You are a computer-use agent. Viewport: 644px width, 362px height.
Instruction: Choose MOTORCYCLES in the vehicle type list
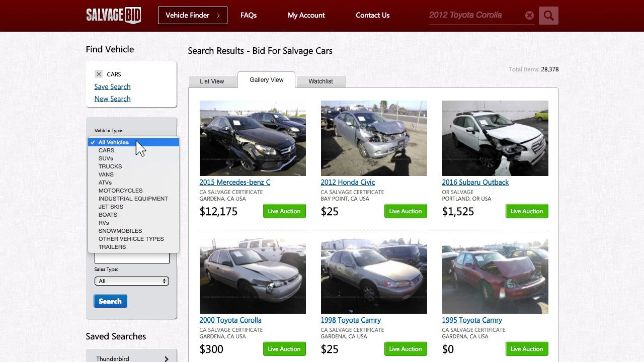coord(120,191)
